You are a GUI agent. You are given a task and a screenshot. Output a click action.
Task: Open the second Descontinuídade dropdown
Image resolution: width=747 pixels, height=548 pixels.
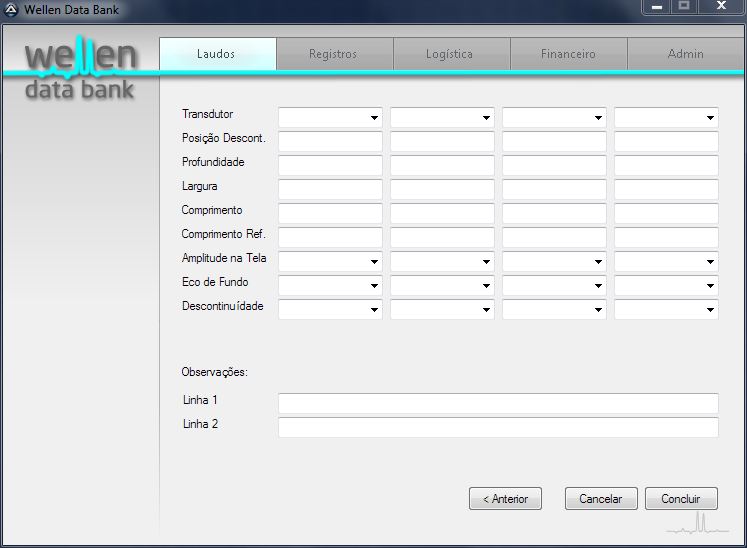[x=442, y=309]
